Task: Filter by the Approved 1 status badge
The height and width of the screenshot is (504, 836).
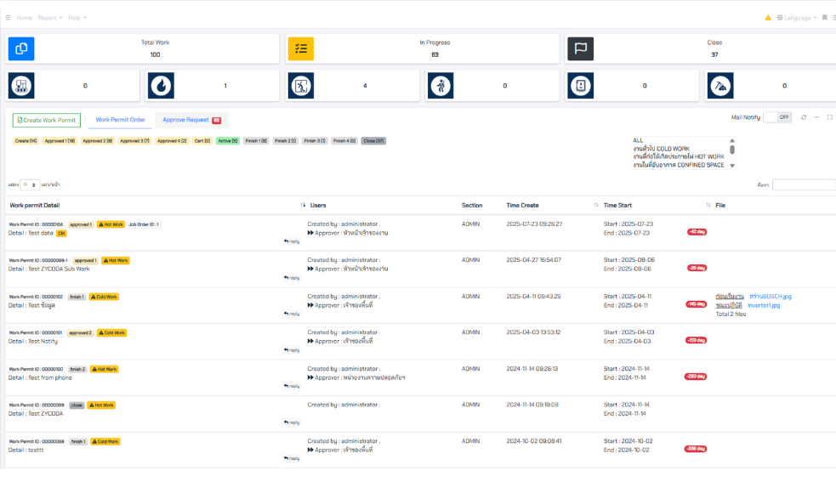Action: (x=60, y=141)
